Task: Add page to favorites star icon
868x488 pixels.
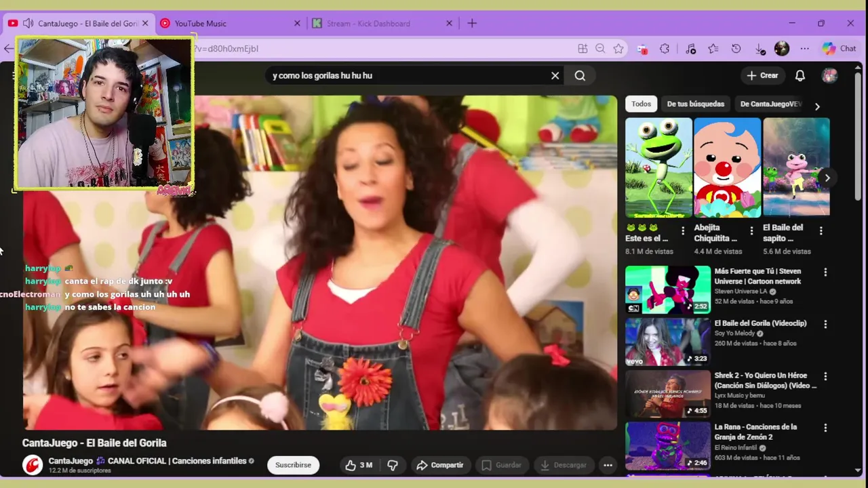Action: pyautogui.click(x=618, y=49)
